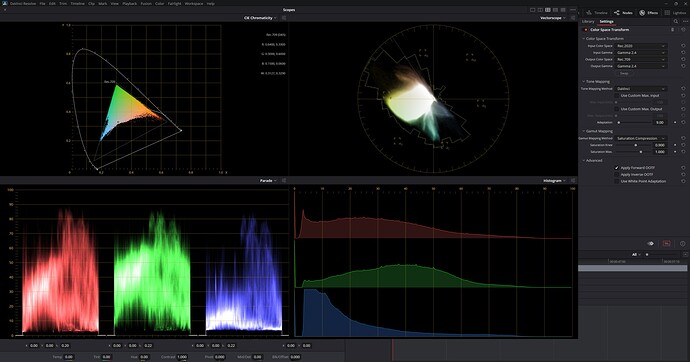The height and width of the screenshot is (362, 690).
Task: Adjust the Saturation Max slider
Action: point(633,152)
